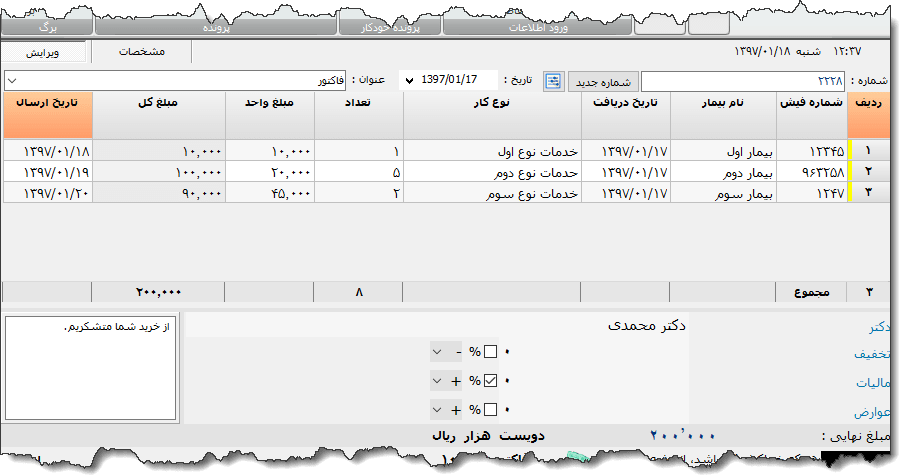Sort by the orange 'تاریخ ارسال' column header
Image resolution: width=900 pixels, height=475 pixels.
coord(47,116)
